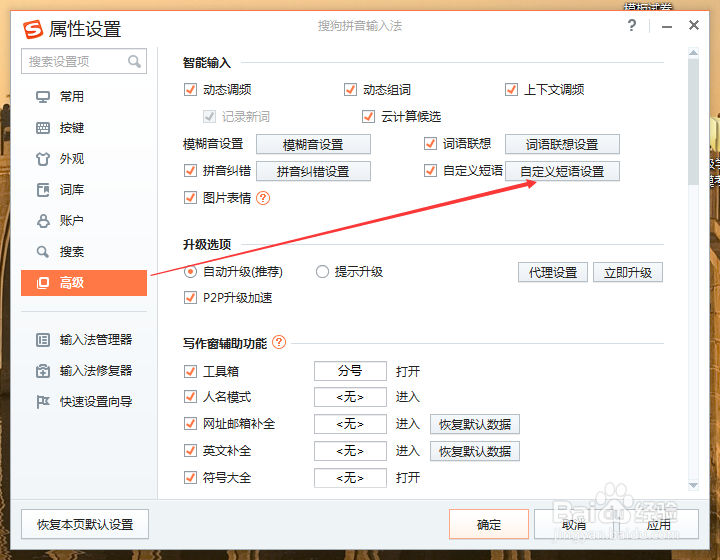The image size is (720, 560).
Task: Click 取消 button
Action: pos(574,524)
